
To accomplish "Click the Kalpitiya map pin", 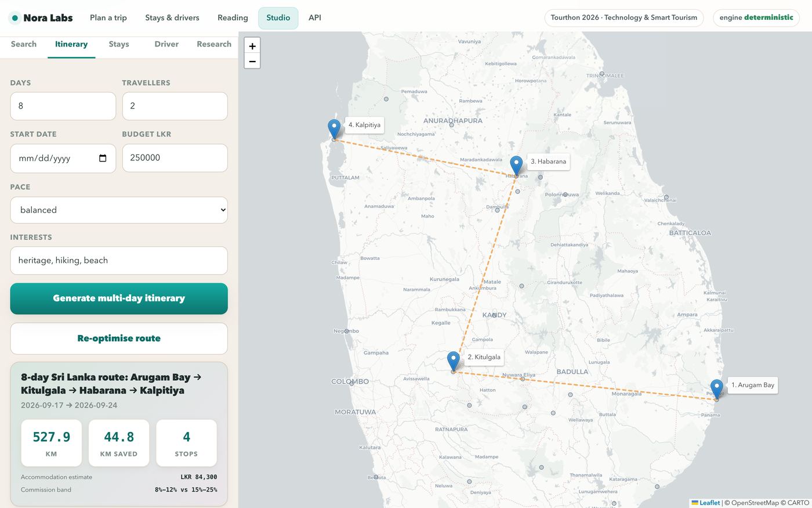I will pyautogui.click(x=334, y=129).
